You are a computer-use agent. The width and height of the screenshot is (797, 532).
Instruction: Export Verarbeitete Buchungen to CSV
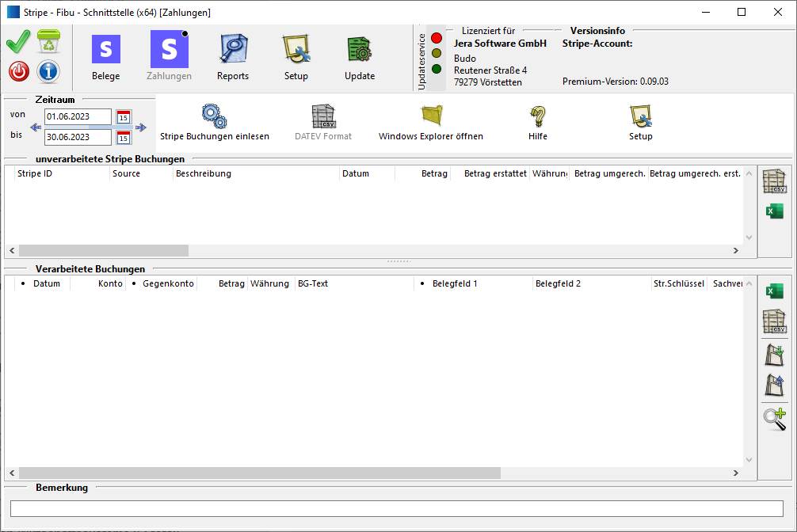(x=774, y=321)
